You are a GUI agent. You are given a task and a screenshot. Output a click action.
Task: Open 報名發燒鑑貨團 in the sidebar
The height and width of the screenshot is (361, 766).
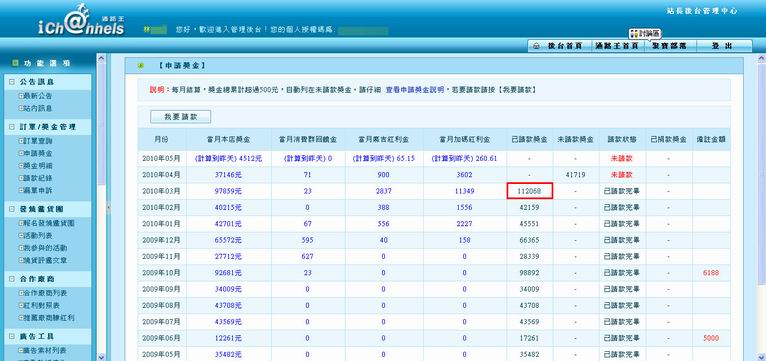pyautogui.click(x=49, y=223)
